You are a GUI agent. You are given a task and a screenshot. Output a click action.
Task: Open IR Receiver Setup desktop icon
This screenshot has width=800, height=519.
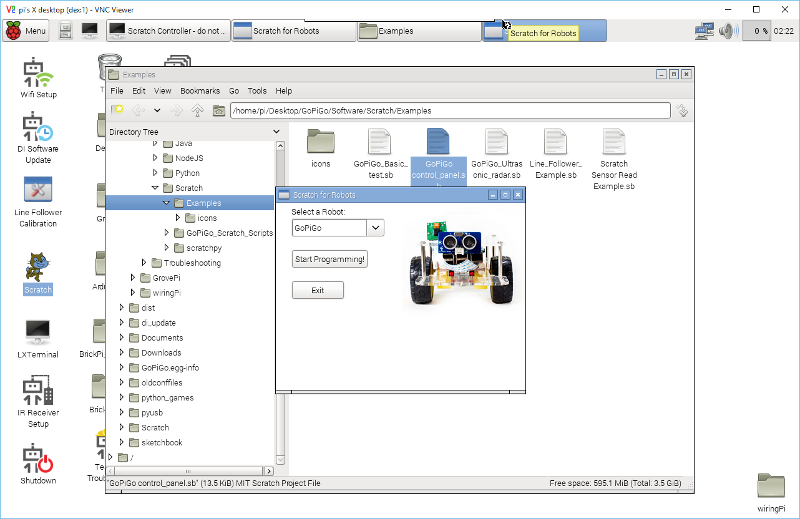point(38,402)
